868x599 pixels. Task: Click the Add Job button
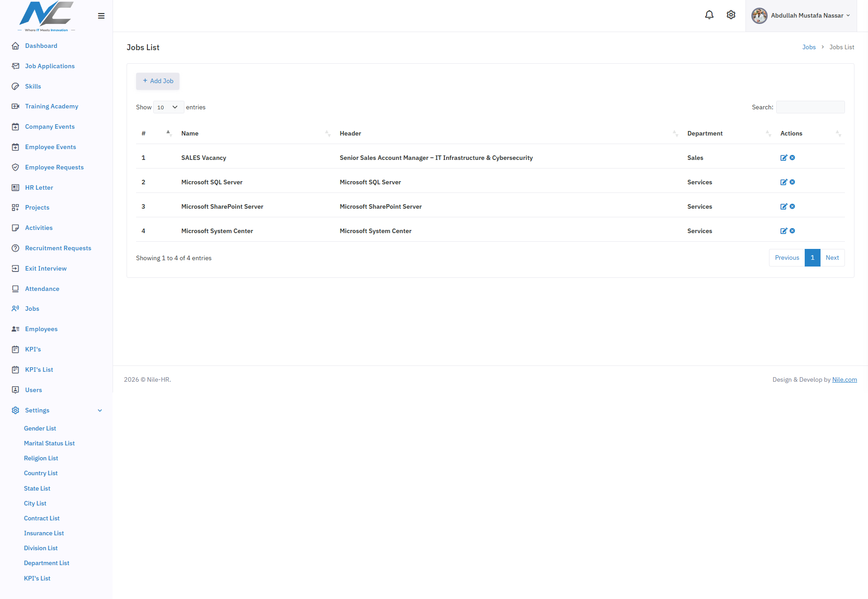pyautogui.click(x=158, y=81)
